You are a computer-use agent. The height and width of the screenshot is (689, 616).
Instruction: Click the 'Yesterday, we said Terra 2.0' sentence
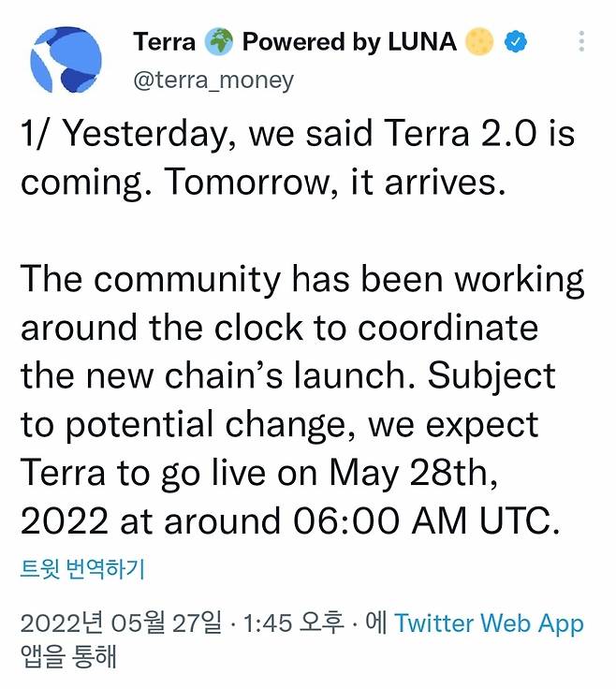tap(301, 134)
